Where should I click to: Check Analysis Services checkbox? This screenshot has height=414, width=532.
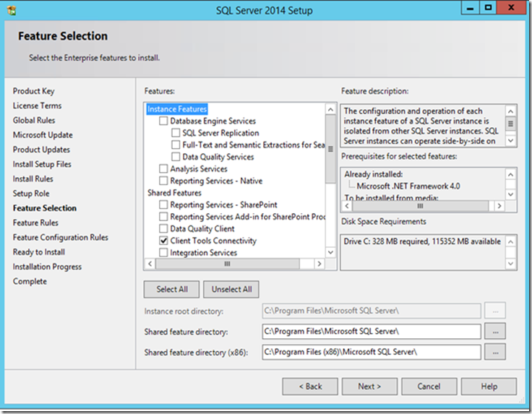[x=163, y=168]
